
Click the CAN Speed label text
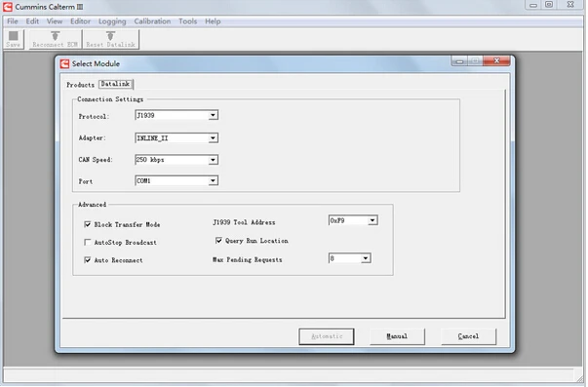point(96,160)
